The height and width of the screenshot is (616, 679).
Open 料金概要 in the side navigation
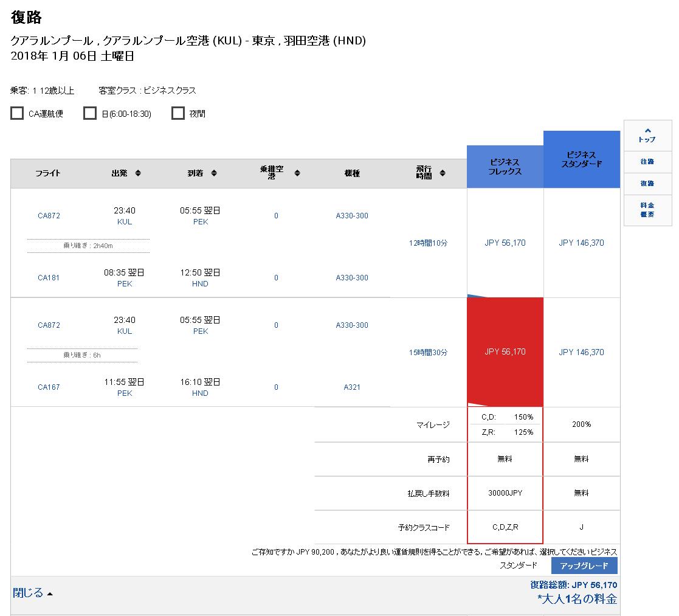point(647,210)
